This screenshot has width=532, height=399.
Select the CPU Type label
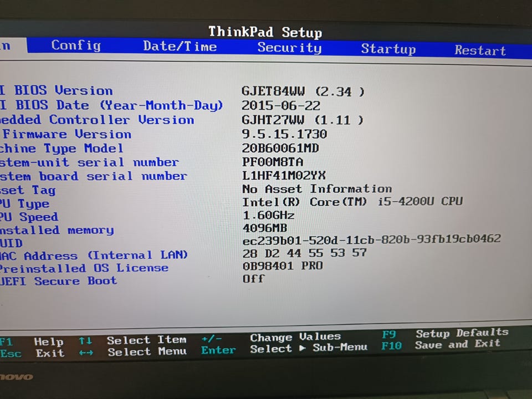click(25, 204)
